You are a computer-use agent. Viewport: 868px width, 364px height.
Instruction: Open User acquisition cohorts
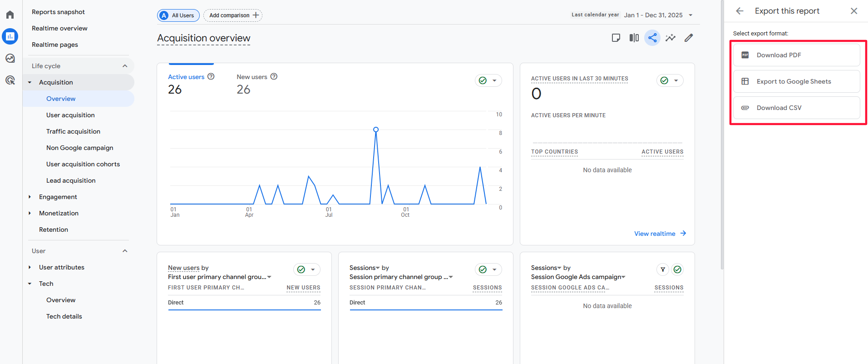(83, 164)
